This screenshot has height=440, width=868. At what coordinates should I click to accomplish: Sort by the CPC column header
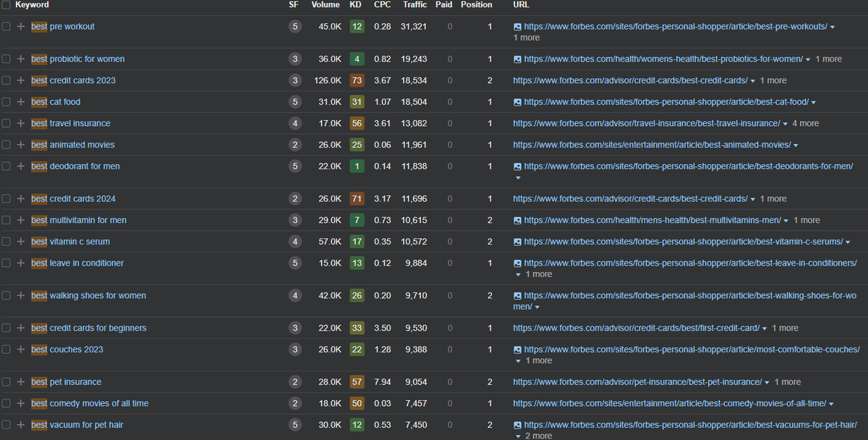pyautogui.click(x=383, y=5)
